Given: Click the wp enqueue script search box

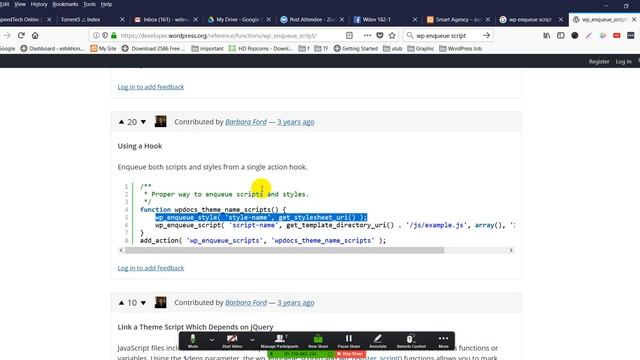Looking at the screenshot, I should coord(447,36).
